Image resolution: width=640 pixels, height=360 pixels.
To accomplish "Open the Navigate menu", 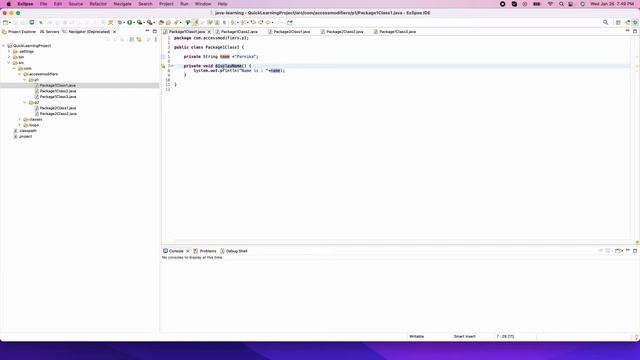I will pyautogui.click(x=122, y=4).
